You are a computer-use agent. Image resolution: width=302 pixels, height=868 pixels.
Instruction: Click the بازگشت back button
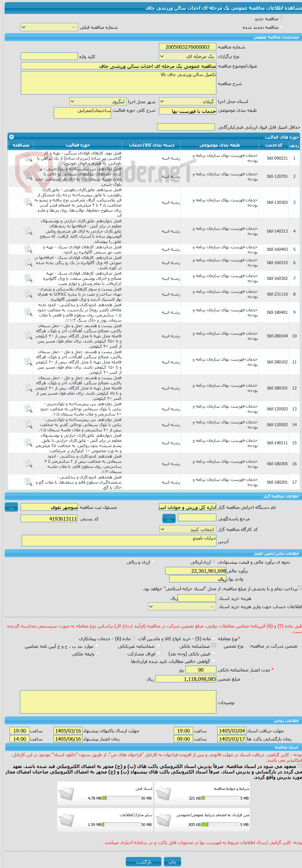143,862
